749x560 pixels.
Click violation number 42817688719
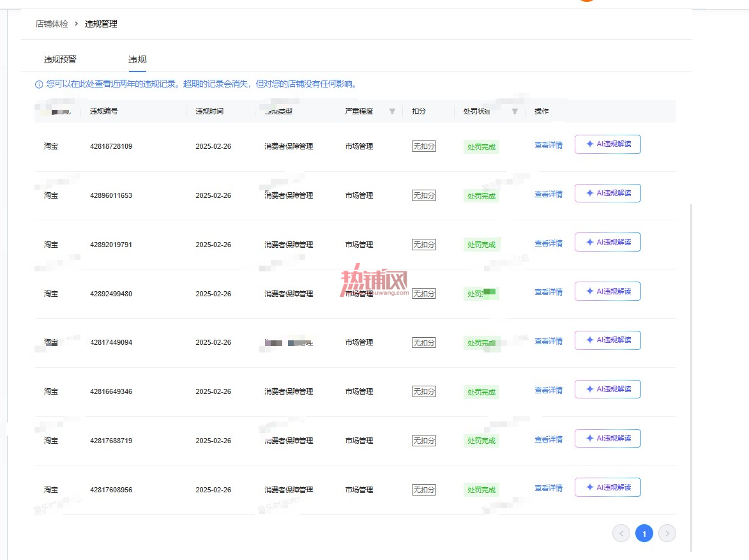click(111, 441)
